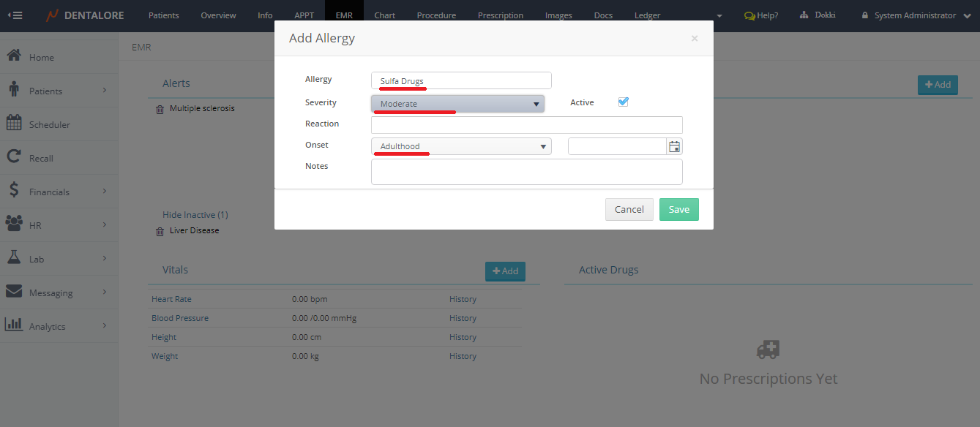The width and height of the screenshot is (980, 427).
Task: Open Scheduler calendar icon in sidebar
Action: tap(13, 124)
